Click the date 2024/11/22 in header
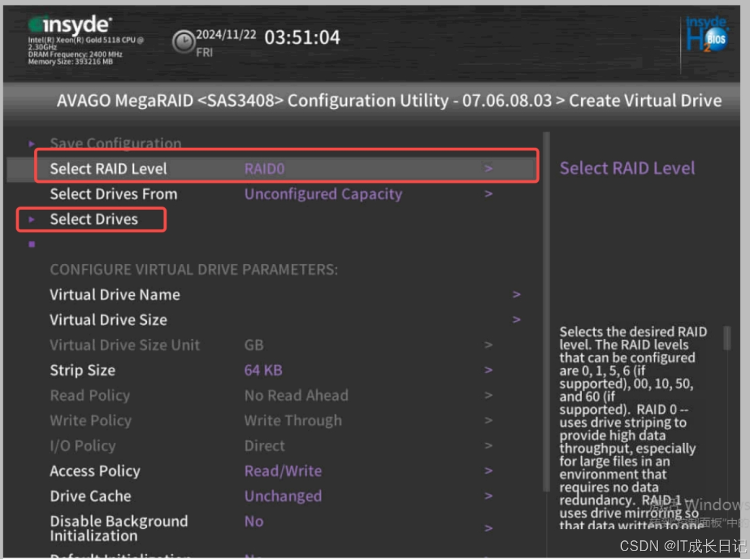750x560 pixels. pos(226,35)
